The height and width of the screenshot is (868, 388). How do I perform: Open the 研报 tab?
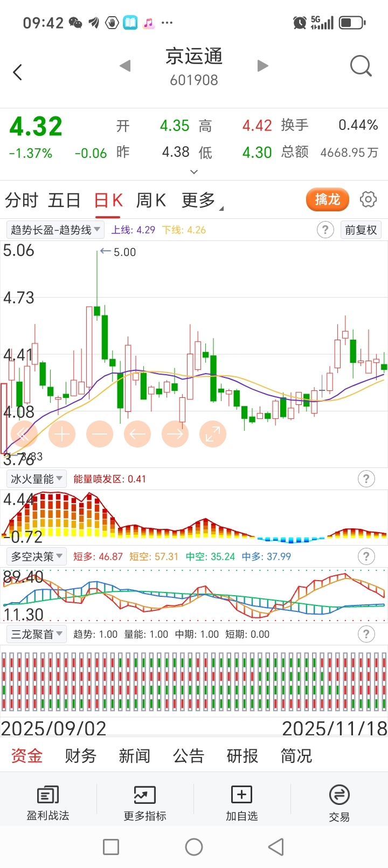(242, 756)
